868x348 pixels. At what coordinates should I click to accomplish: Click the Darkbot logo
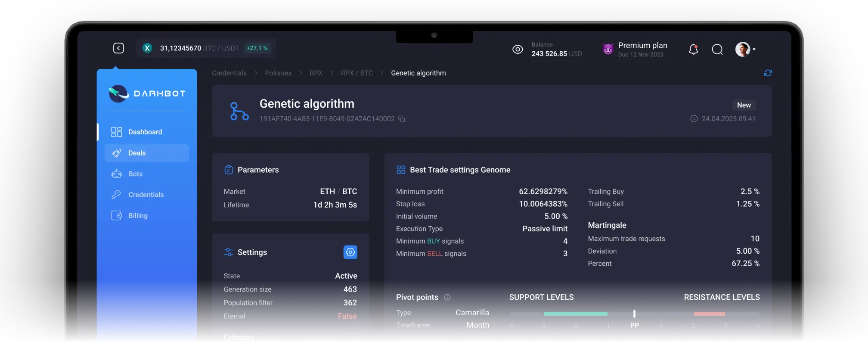pos(147,93)
